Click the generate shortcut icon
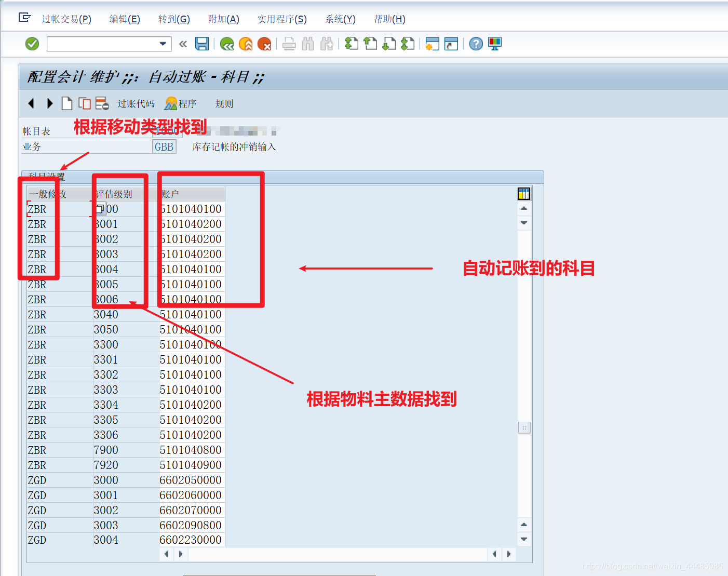 pyautogui.click(x=451, y=44)
